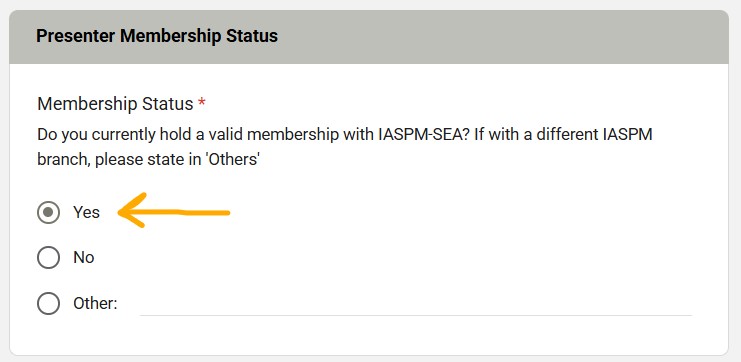Click the orange arrow annotation pointing at Yes

click(174, 210)
